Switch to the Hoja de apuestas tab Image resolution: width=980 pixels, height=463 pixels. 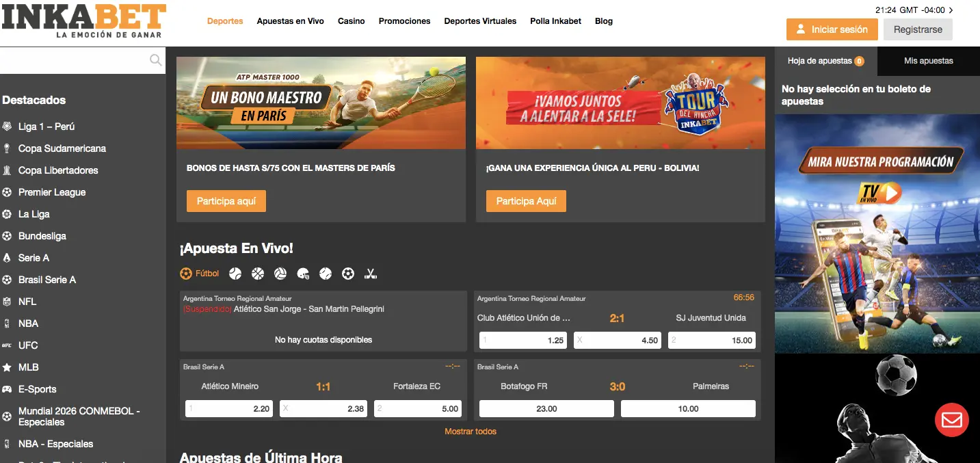[x=826, y=61]
